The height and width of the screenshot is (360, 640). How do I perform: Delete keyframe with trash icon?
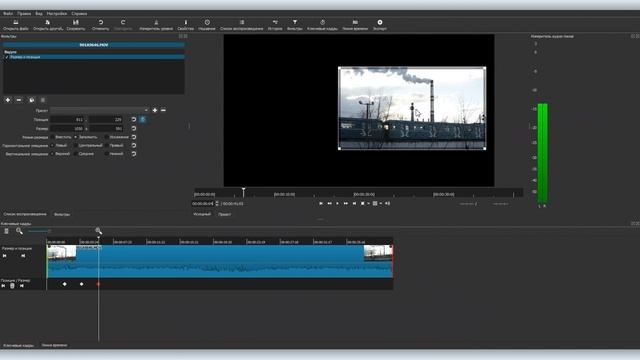pyautogui.click(x=12, y=286)
